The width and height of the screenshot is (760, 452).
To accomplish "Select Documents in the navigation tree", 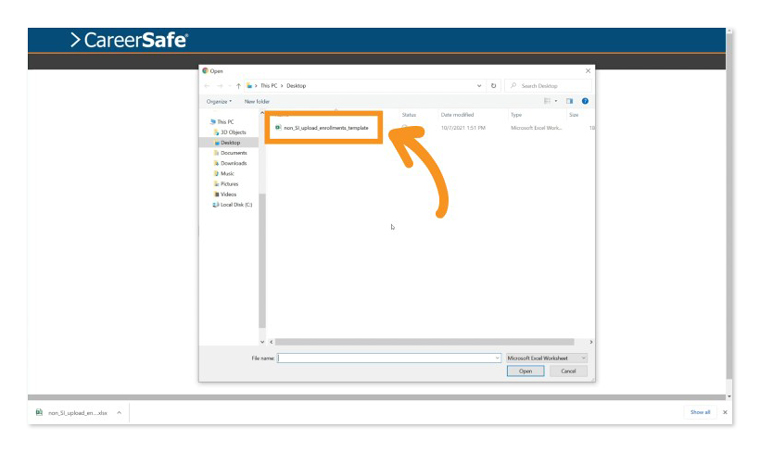I will coord(230,153).
